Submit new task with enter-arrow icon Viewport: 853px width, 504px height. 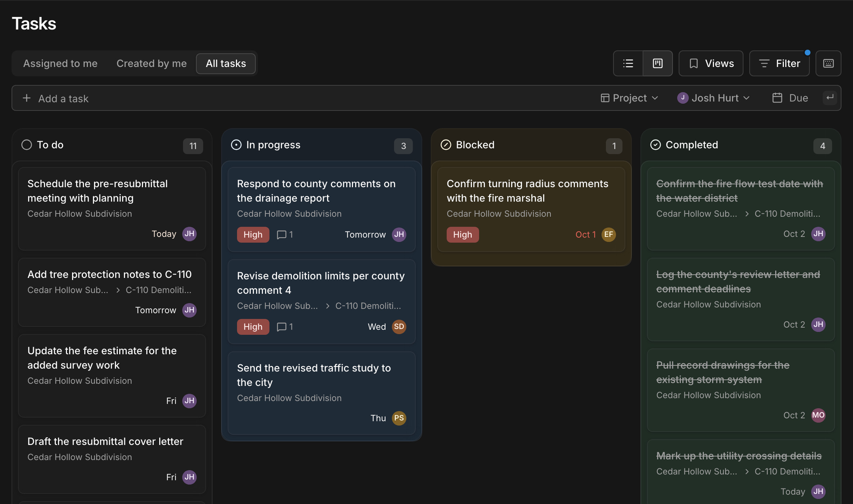830,98
